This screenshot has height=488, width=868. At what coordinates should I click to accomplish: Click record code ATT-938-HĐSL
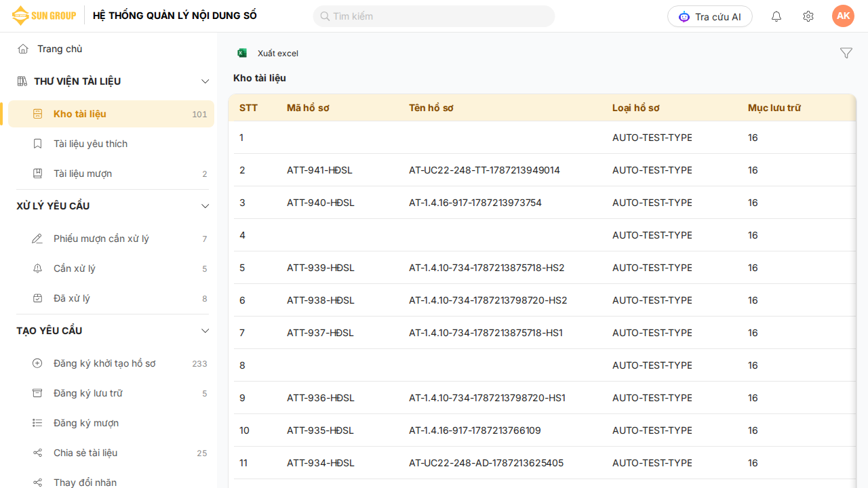pyautogui.click(x=321, y=300)
